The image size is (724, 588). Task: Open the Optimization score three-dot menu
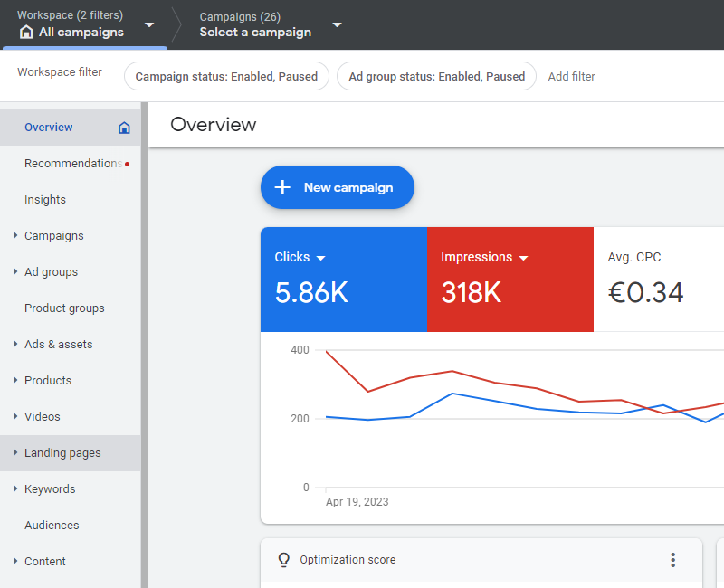point(672,560)
